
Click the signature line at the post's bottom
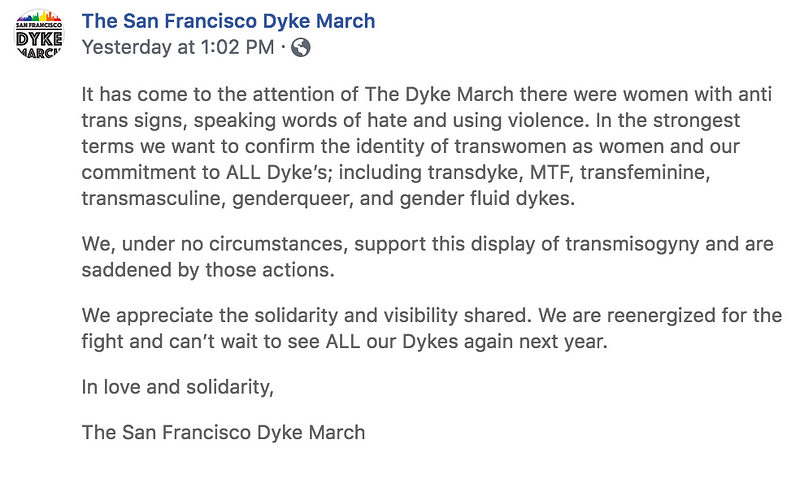[223, 433]
